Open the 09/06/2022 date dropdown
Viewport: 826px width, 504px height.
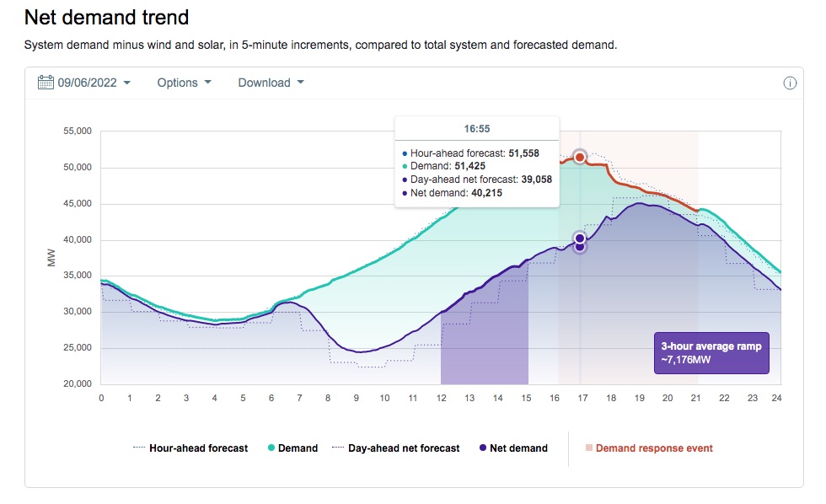(94, 83)
